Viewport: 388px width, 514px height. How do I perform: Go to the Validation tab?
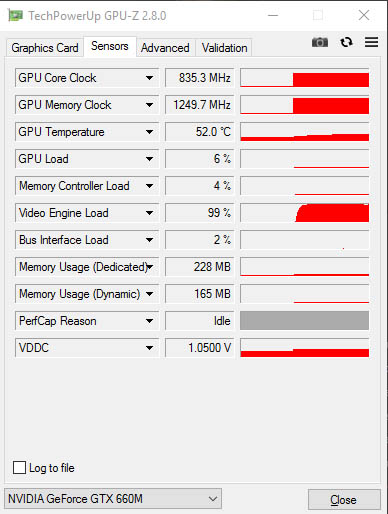coord(224,48)
